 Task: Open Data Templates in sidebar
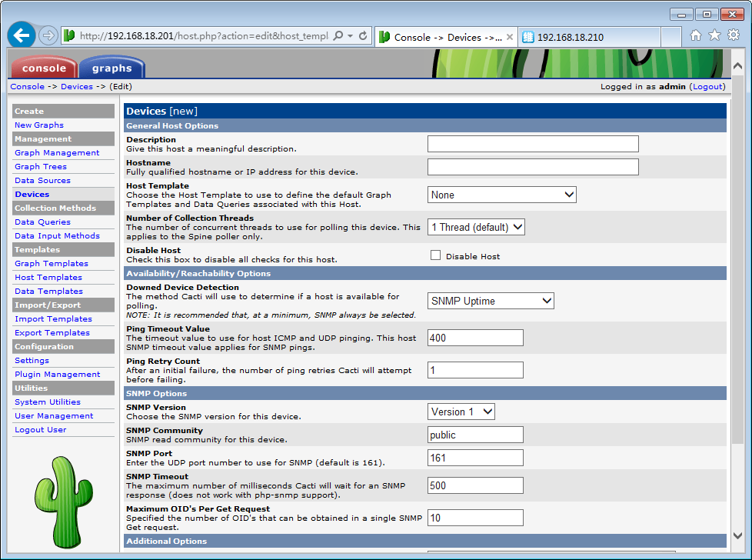[x=49, y=292]
